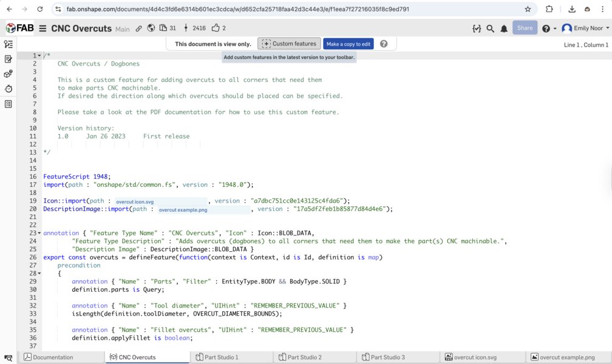
Task: Show document copies count 31
Action: 168,28
